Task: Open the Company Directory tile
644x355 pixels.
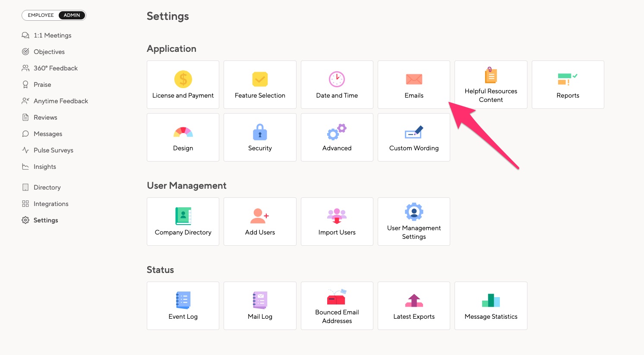Action: click(x=183, y=222)
